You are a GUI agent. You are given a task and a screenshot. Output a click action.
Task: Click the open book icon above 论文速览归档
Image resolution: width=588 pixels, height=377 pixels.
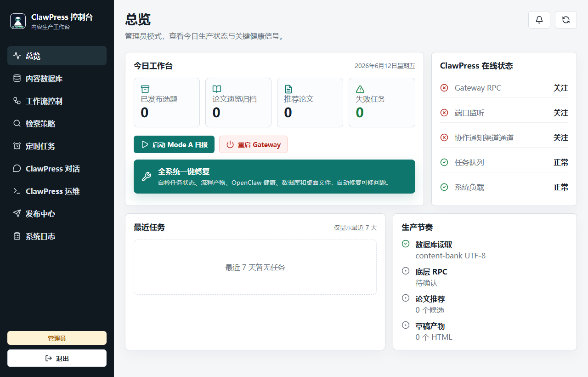(217, 89)
